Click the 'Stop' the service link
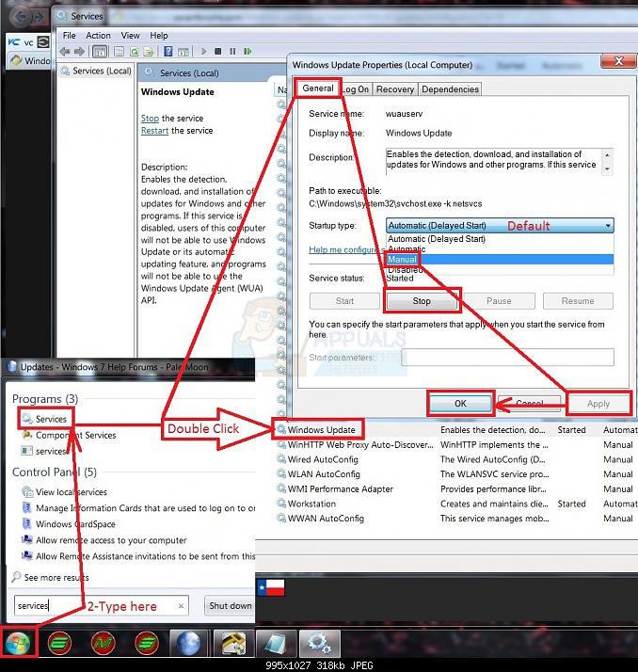This screenshot has width=638, height=672. point(150,118)
